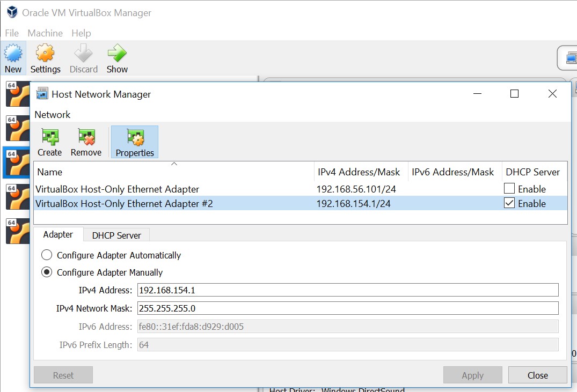Click the IPv4 Address/Mask column header

pyautogui.click(x=361, y=172)
